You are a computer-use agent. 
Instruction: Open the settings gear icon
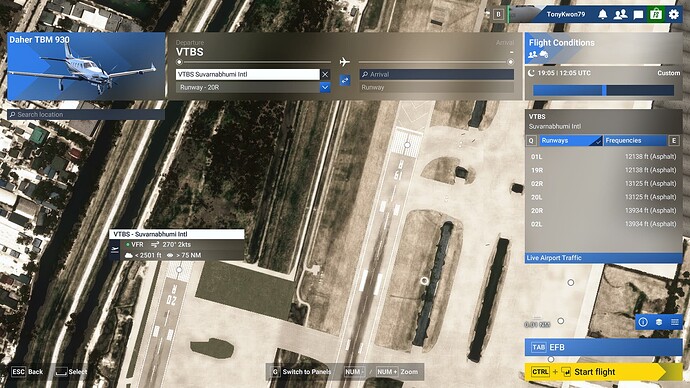tap(674, 14)
